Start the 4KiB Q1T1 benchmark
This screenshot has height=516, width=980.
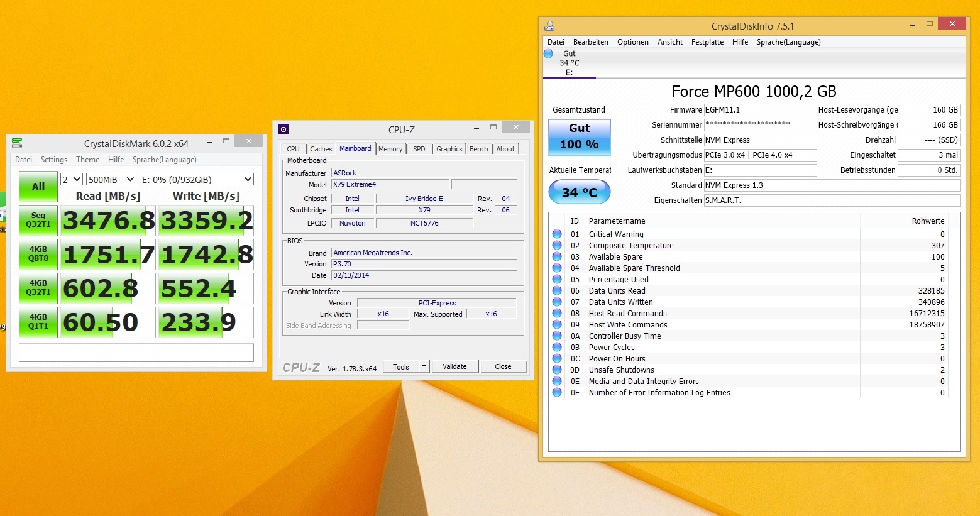(x=38, y=322)
